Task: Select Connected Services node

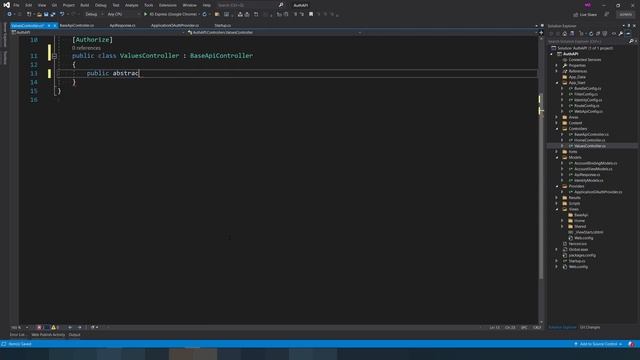Action: click(584, 60)
